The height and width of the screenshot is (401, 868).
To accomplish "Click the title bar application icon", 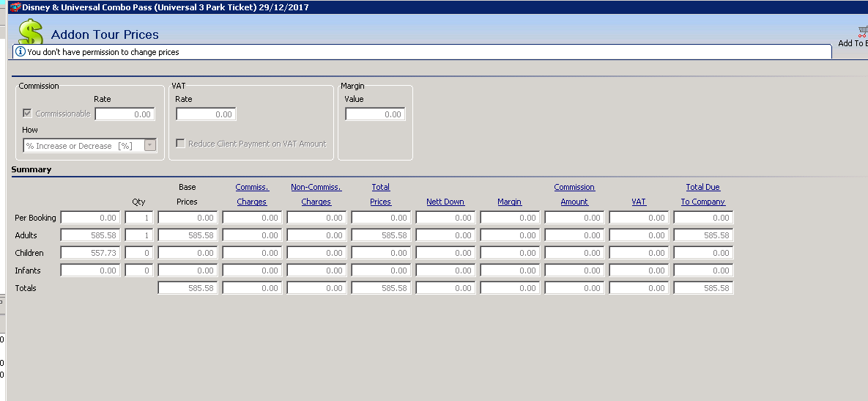I will pos(15,7).
